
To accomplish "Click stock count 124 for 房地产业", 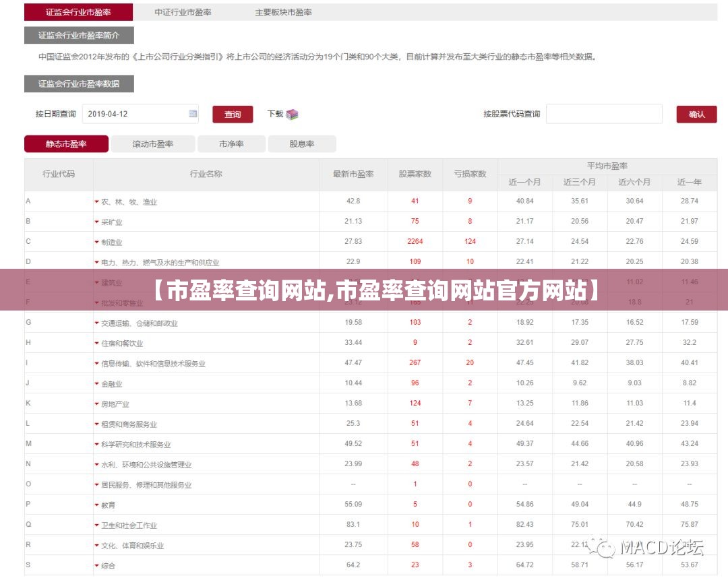I will pos(415,403).
